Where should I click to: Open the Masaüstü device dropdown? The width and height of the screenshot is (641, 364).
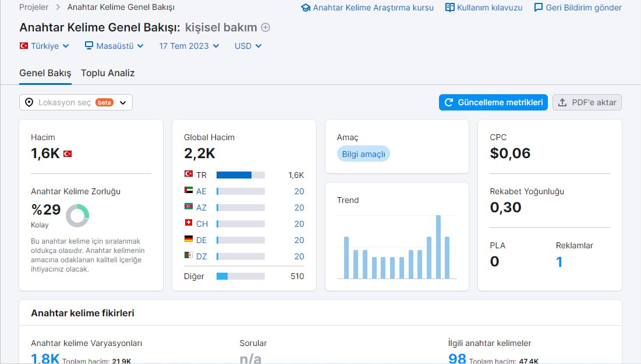114,46
